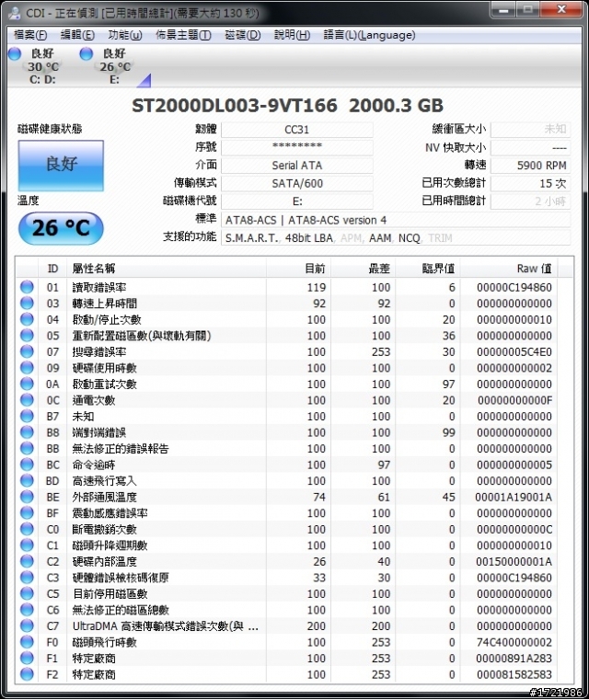Open the 磁碟(D) menu
589x700 pixels.
tap(242, 35)
